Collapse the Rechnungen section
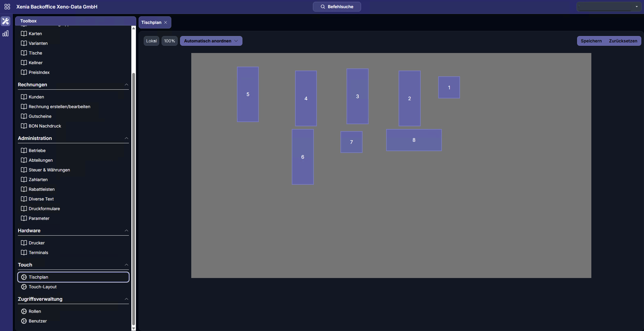 coord(126,84)
